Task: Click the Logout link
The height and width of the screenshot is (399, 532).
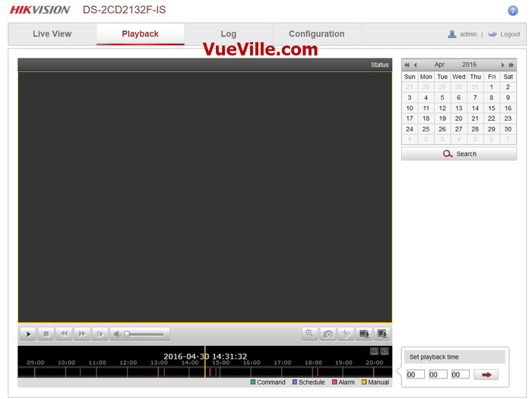Action: 509,34
